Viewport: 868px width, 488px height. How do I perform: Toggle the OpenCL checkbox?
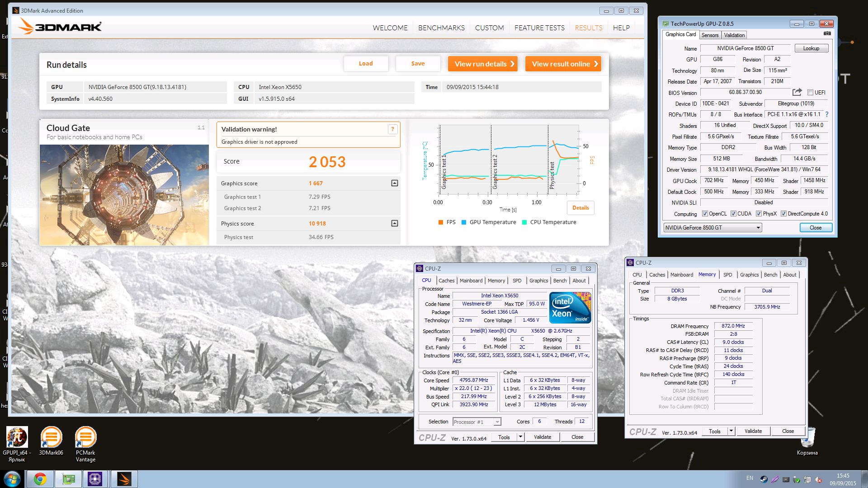click(705, 214)
